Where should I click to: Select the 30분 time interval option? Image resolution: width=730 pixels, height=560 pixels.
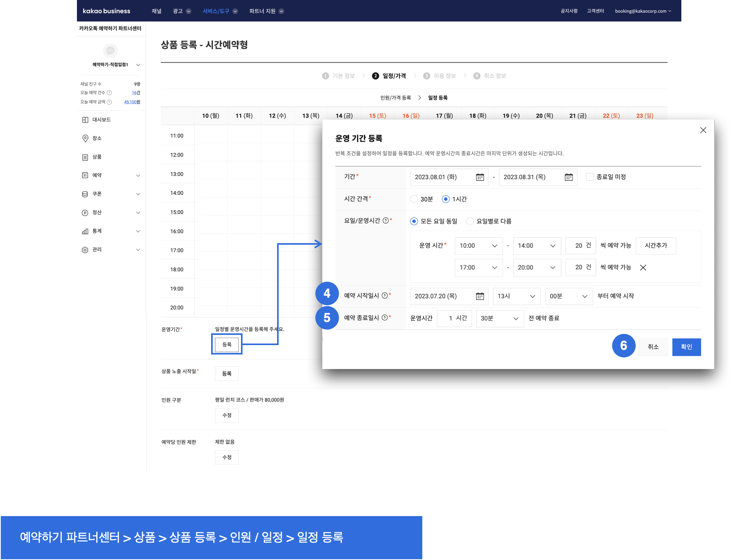pos(414,199)
